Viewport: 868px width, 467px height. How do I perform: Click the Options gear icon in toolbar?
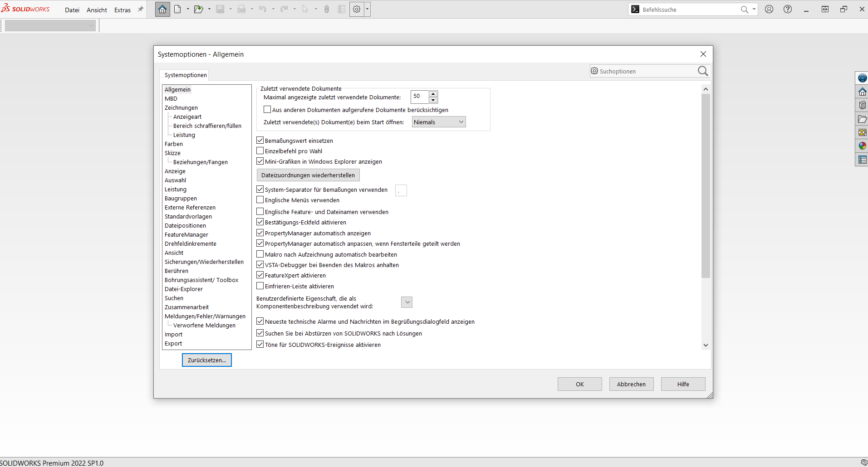click(x=357, y=9)
